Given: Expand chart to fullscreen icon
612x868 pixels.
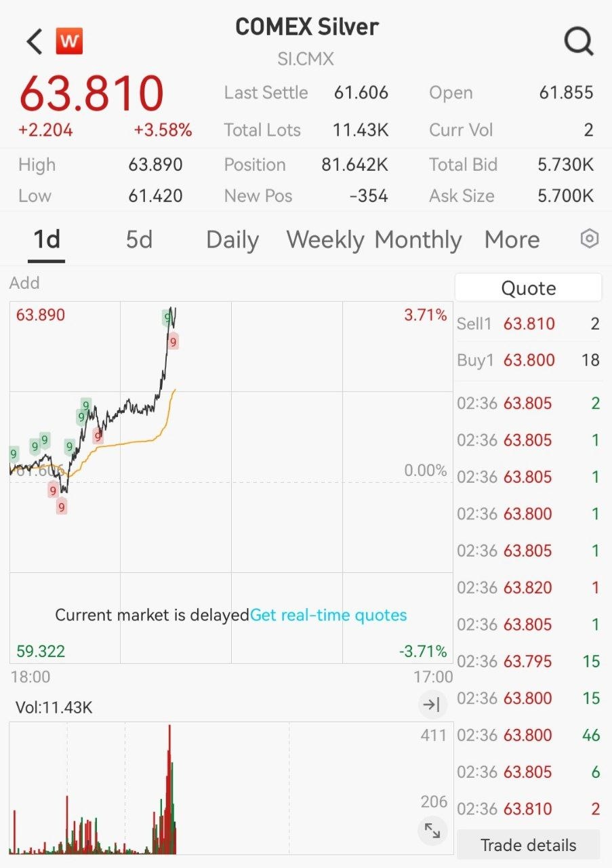Looking at the screenshot, I should (x=432, y=830).
